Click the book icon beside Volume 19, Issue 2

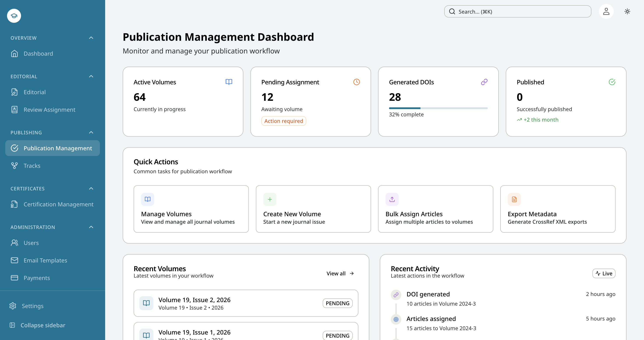(146, 303)
